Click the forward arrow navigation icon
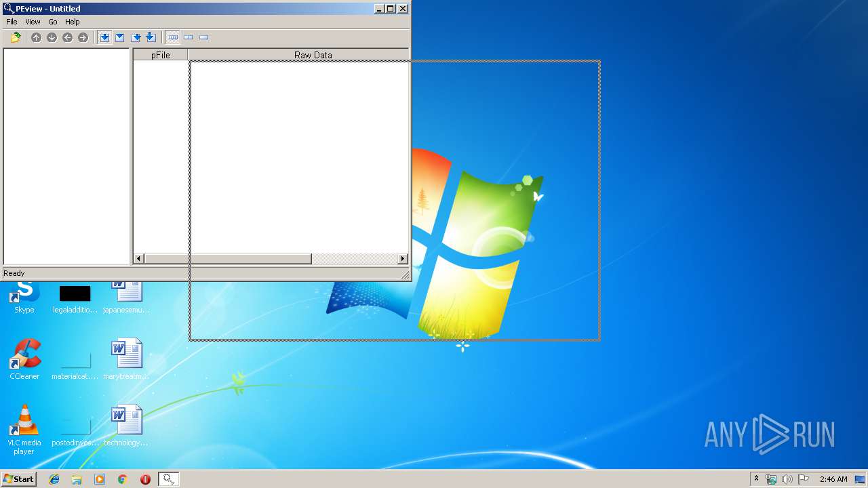868x488 pixels. tap(83, 37)
